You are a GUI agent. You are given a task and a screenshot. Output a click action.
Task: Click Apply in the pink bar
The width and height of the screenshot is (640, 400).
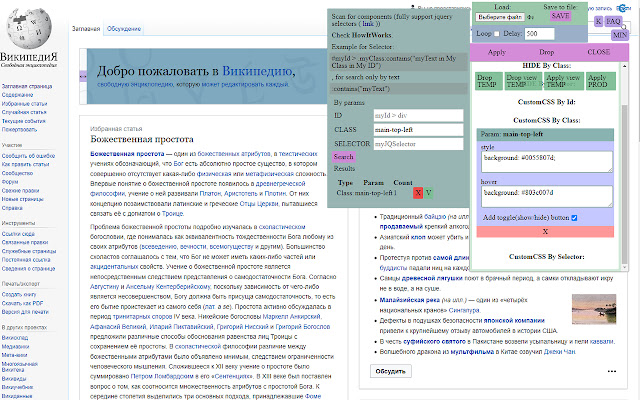pyautogui.click(x=497, y=52)
